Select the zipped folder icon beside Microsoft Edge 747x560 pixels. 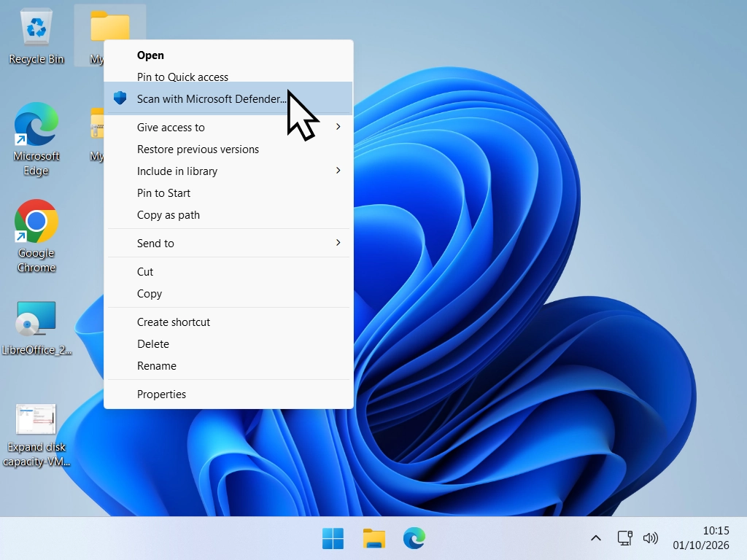(x=97, y=122)
